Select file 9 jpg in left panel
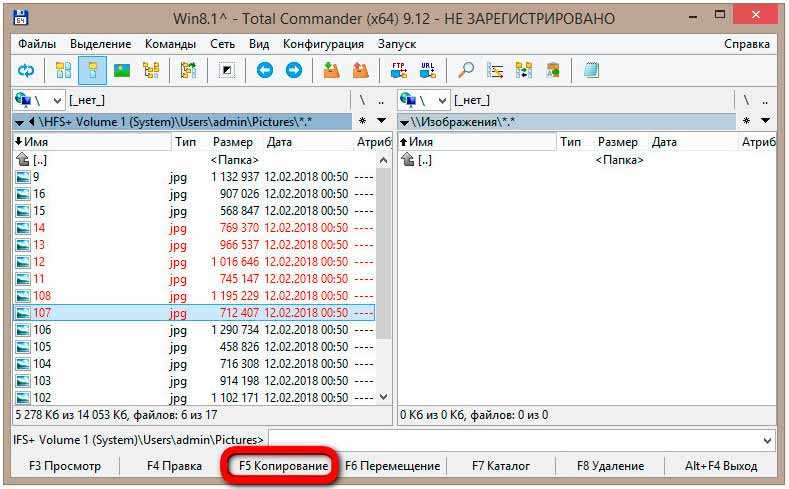 [x=194, y=177]
